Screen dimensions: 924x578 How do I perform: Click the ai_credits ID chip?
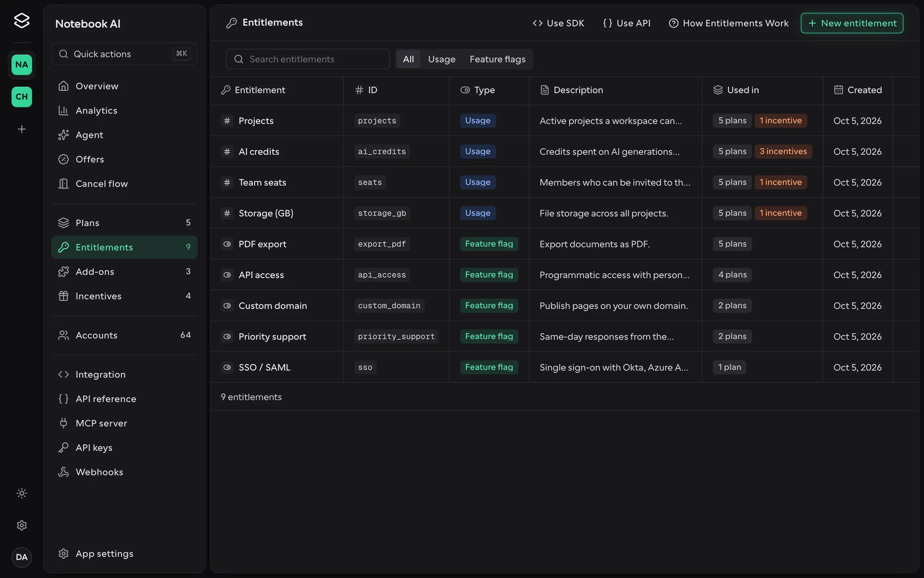tap(382, 151)
